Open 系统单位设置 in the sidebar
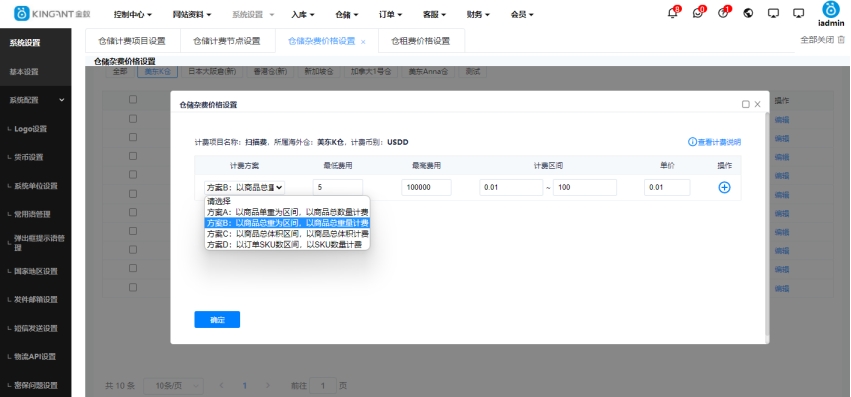851x397 pixels. (35, 186)
